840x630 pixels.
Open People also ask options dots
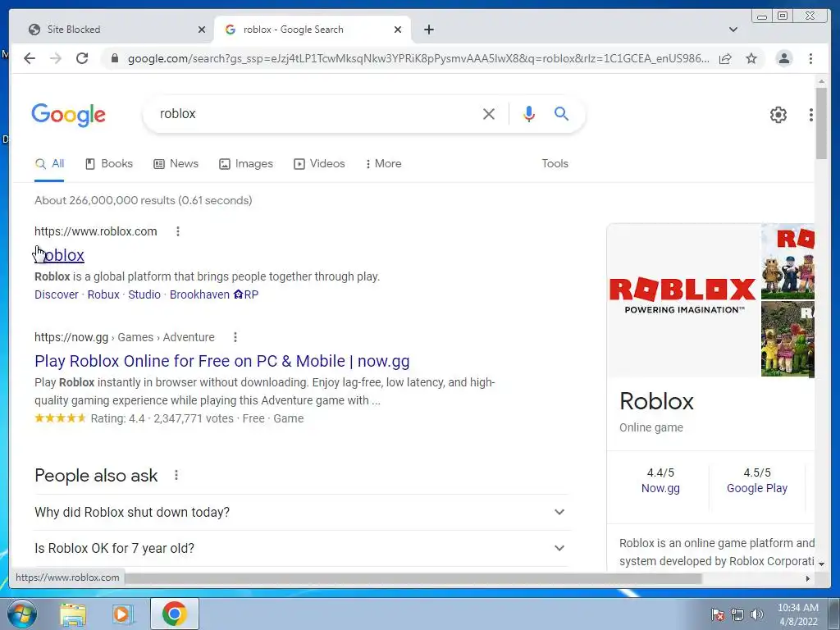pyautogui.click(x=176, y=475)
